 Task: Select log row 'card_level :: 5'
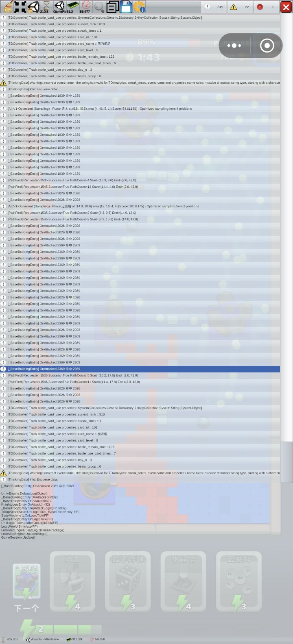click(x=140, y=50)
